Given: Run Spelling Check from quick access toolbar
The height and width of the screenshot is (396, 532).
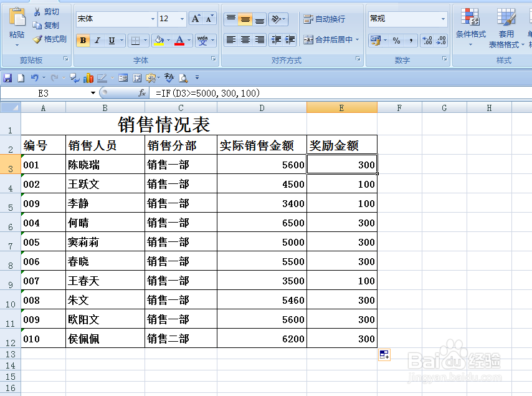Looking at the screenshot, I should click(x=169, y=77).
